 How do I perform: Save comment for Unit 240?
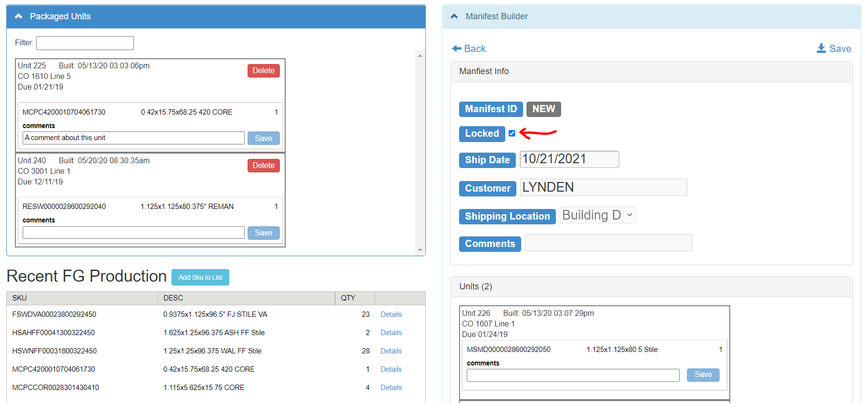263,233
